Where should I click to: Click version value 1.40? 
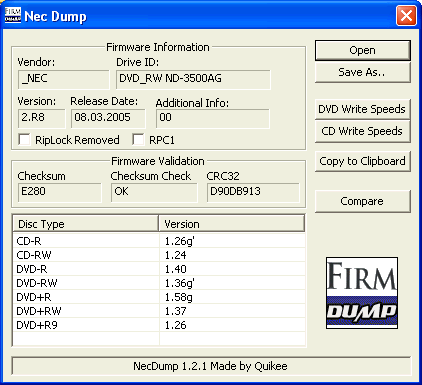click(176, 269)
